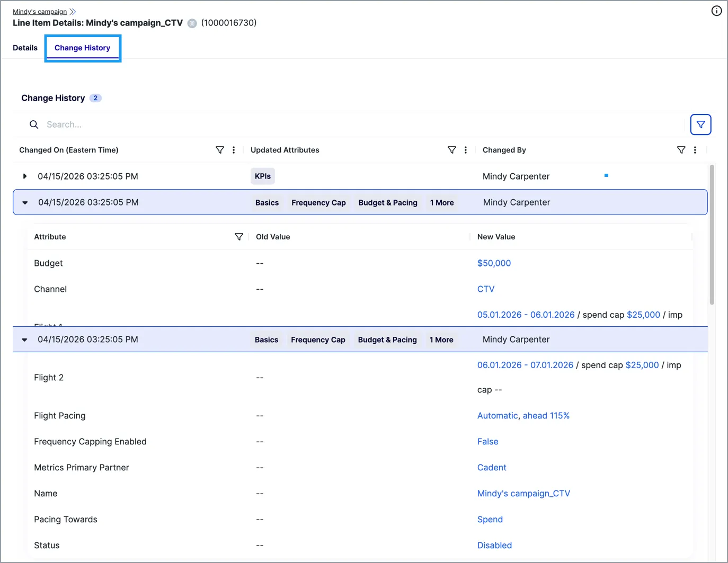Filter the Updated Attributes column
This screenshot has width=728, height=563.
tap(452, 150)
